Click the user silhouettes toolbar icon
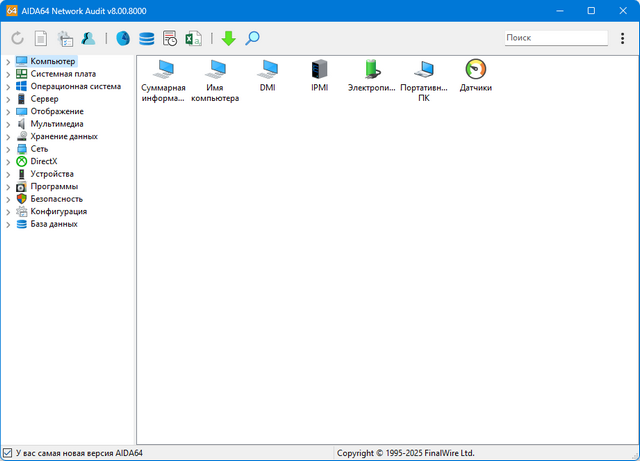This screenshot has height=461, width=640. pyautogui.click(x=88, y=38)
